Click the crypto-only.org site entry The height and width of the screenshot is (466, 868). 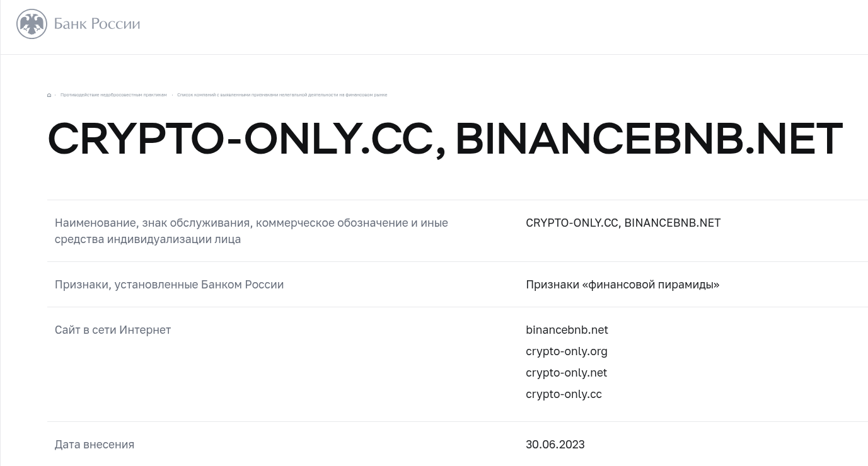[566, 351]
